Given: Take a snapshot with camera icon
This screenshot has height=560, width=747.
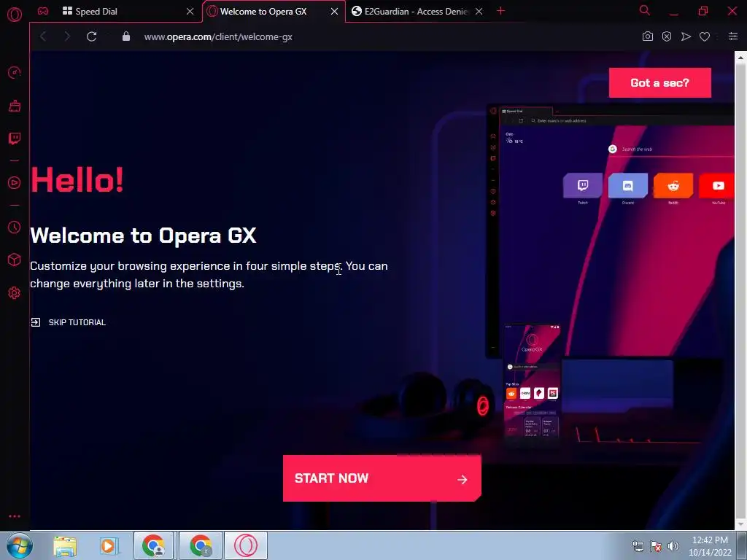Looking at the screenshot, I should (x=648, y=36).
